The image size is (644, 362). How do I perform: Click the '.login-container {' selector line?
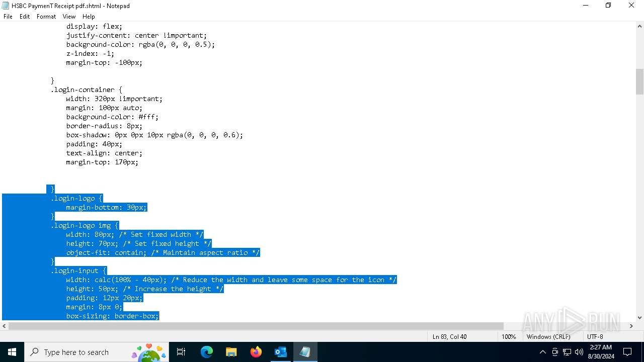(x=86, y=89)
